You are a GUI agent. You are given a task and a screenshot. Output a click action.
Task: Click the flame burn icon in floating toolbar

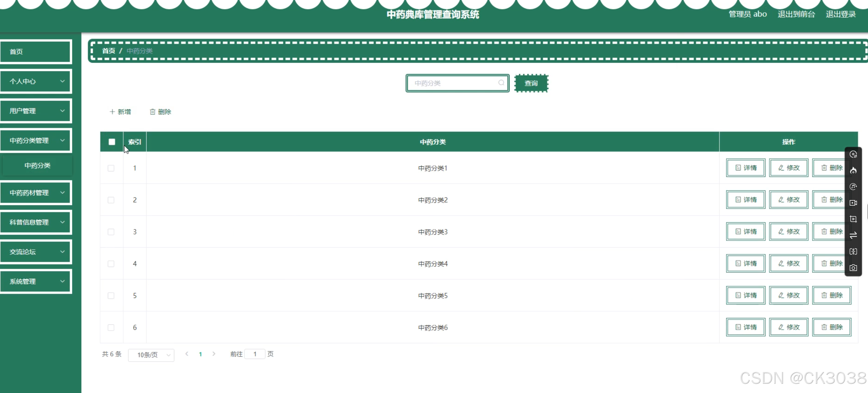tap(853, 170)
